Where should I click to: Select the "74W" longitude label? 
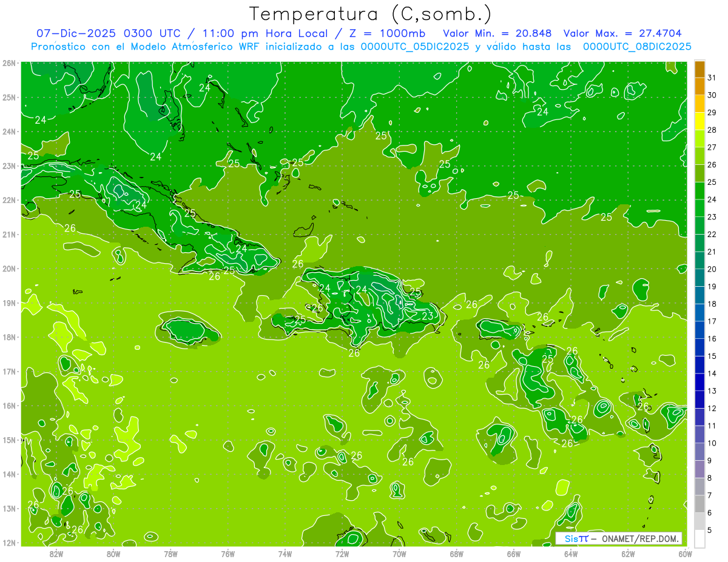[285, 554]
